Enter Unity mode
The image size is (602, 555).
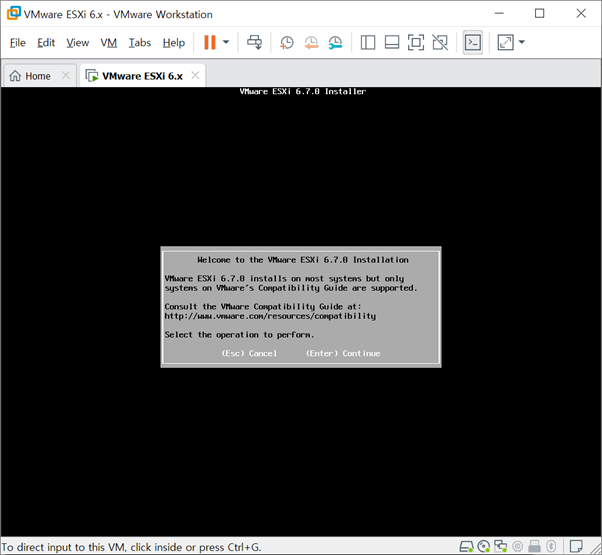coord(440,43)
